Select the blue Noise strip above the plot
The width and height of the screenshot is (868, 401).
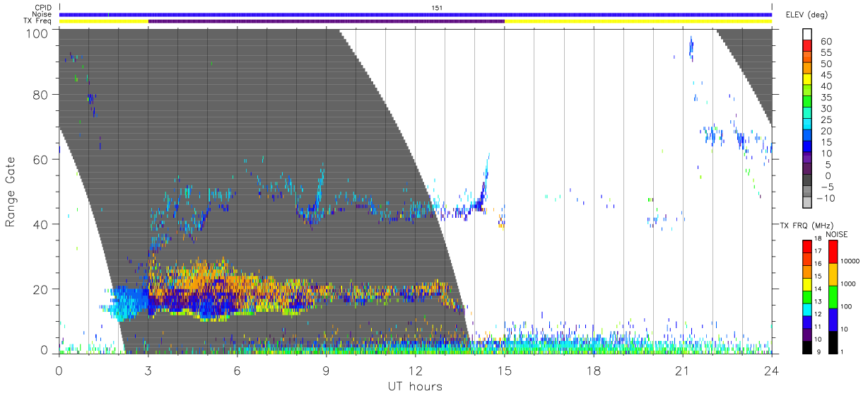[x=416, y=14]
